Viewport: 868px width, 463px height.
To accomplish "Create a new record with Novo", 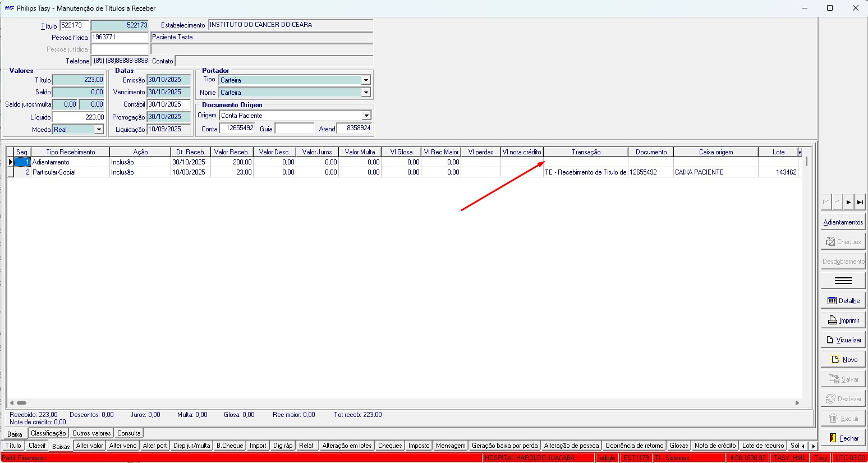I will [x=843, y=360].
